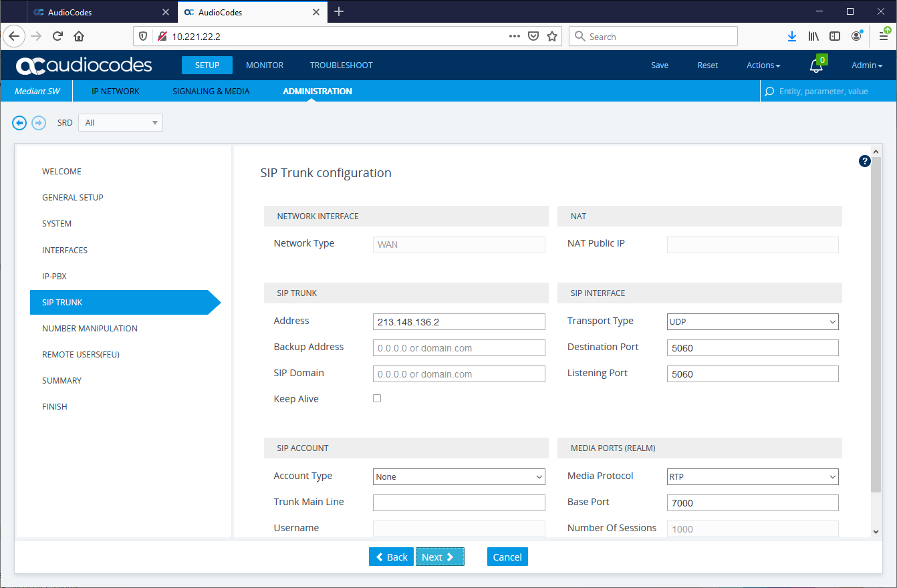Open the SIGNALING & MEDIA menu
This screenshot has height=588, width=897.
[211, 92]
